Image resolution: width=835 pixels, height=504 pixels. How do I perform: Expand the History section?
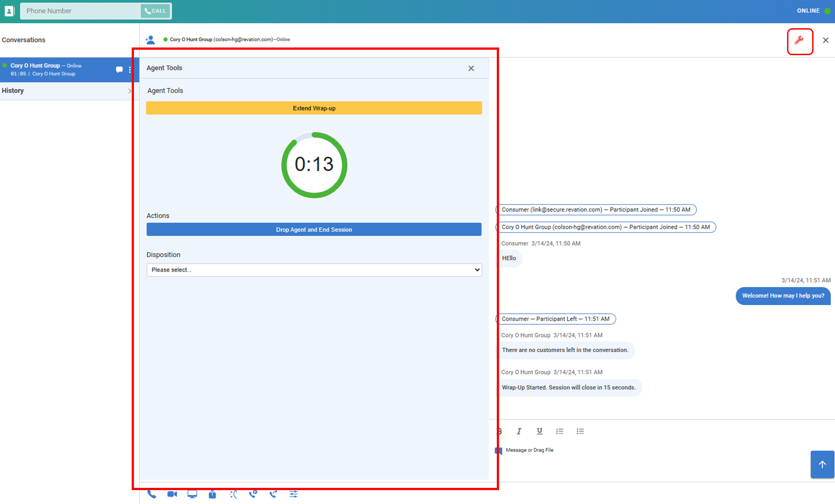[x=66, y=90]
